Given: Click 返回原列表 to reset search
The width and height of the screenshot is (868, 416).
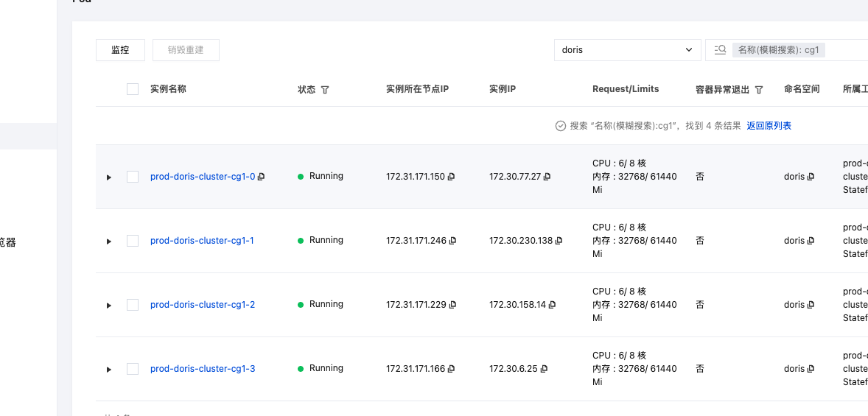Looking at the screenshot, I should 769,126.
